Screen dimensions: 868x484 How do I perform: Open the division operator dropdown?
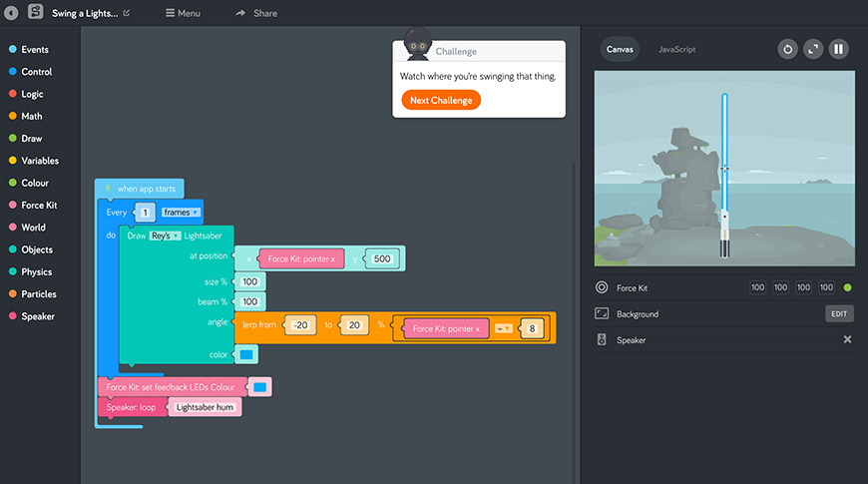[x=503, y=328]
